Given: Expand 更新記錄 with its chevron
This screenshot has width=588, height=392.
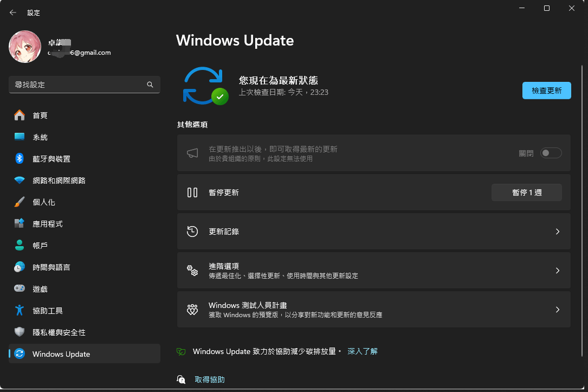Looking at the screenshot, I should (558, 232).
